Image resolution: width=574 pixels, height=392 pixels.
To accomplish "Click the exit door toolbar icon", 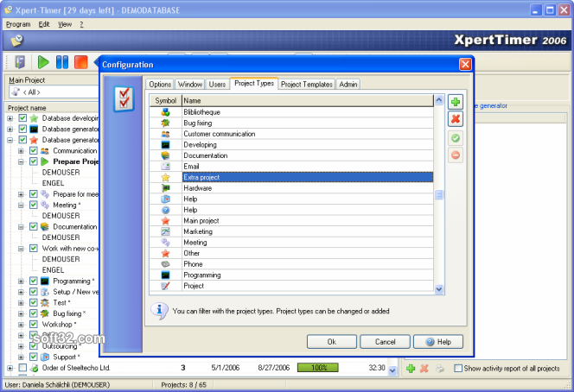I will pyautogui.click(x=20, y=62).
